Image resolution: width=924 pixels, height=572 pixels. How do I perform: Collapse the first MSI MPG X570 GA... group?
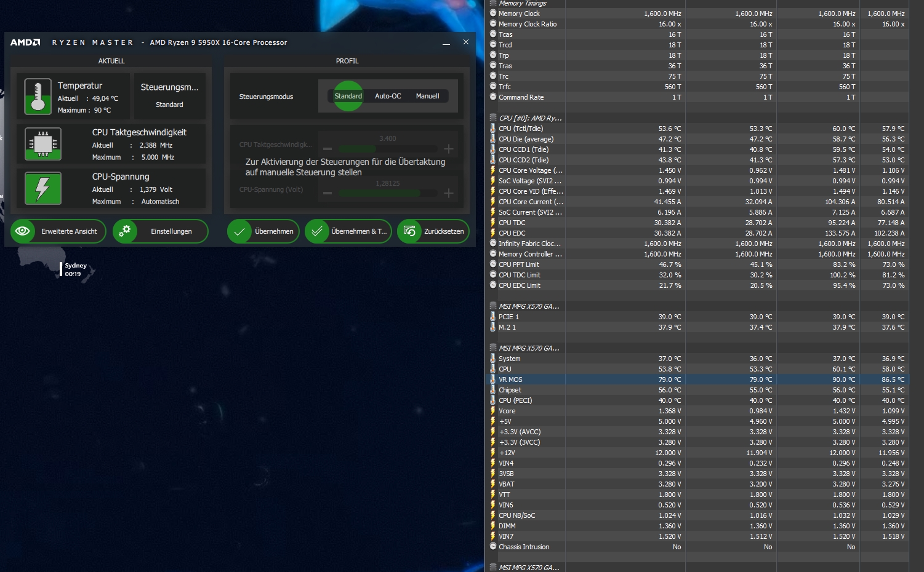point(493,306)
